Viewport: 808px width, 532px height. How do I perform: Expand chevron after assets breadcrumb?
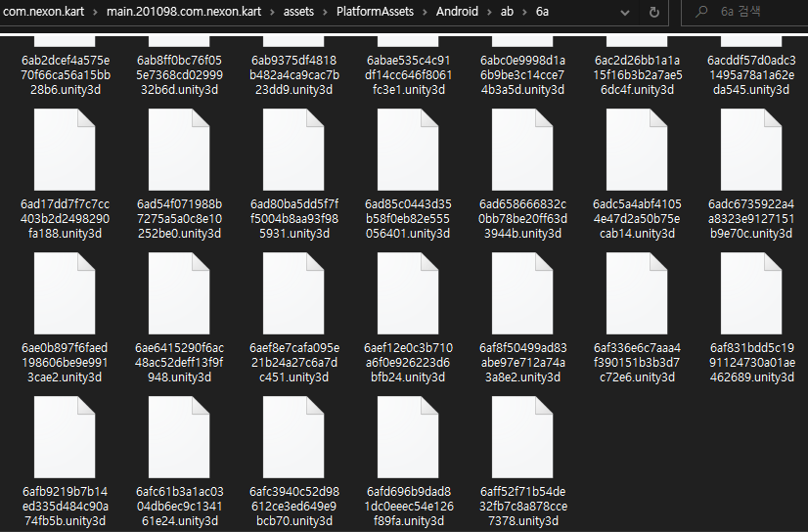tap(325, 12)
